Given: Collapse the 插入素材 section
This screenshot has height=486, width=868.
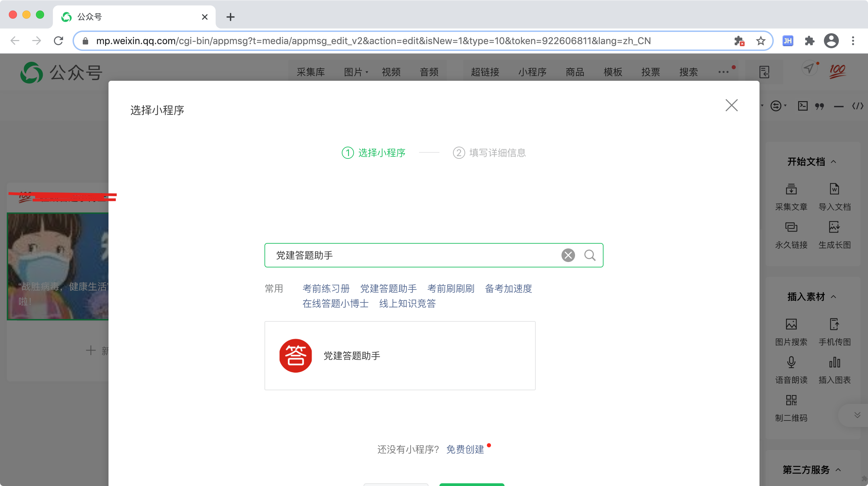Looking at the screenshot, I should [834, 297].
